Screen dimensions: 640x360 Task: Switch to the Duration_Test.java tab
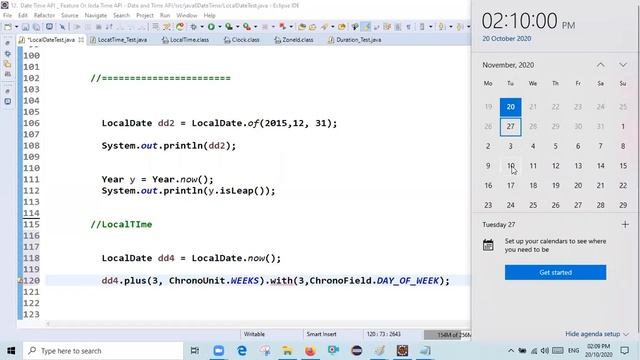tap(355, 40)
